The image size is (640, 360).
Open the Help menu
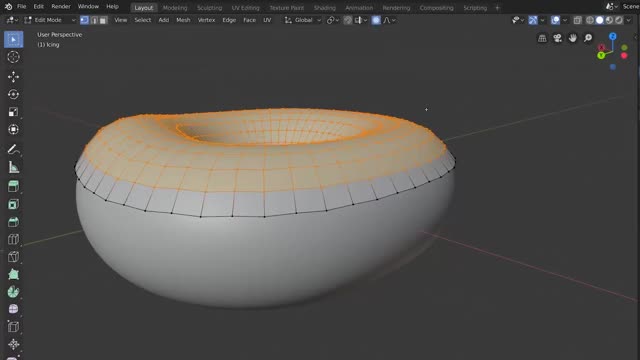click(x=112, y=7)
